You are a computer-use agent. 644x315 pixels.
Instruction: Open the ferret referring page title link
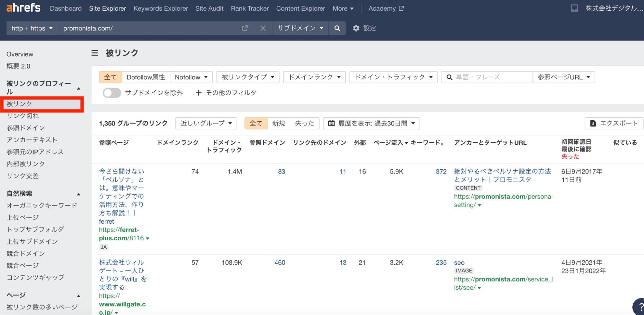tap(121, 196)
